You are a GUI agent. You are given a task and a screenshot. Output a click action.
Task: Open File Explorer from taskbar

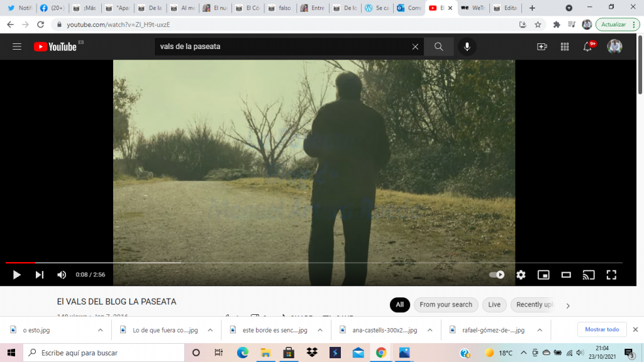[x=266, y=353]
